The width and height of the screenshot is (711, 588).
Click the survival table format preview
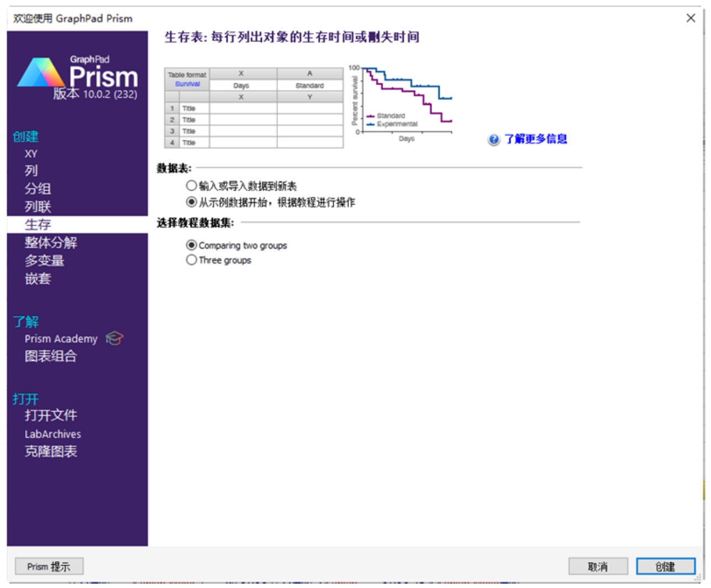(254, 108)
